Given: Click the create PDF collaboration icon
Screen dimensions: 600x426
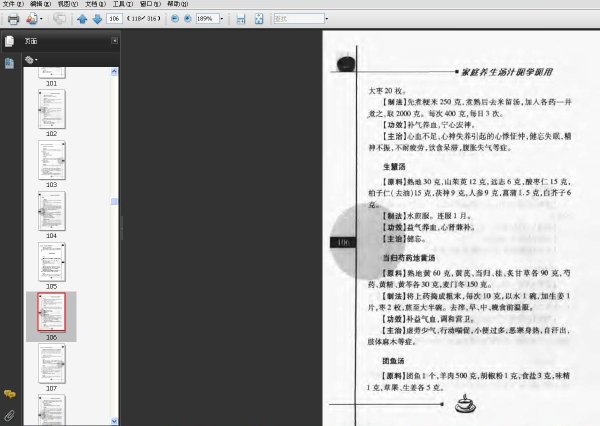Looking at the screenshot, I should coord(32,18).
